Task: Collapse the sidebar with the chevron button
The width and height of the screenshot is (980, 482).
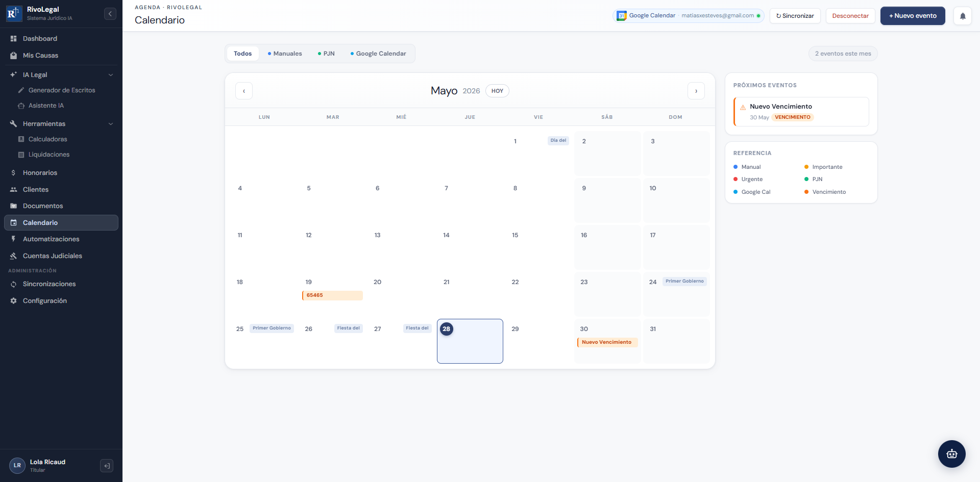Action: pyautogui.click(x=110, y=14)
